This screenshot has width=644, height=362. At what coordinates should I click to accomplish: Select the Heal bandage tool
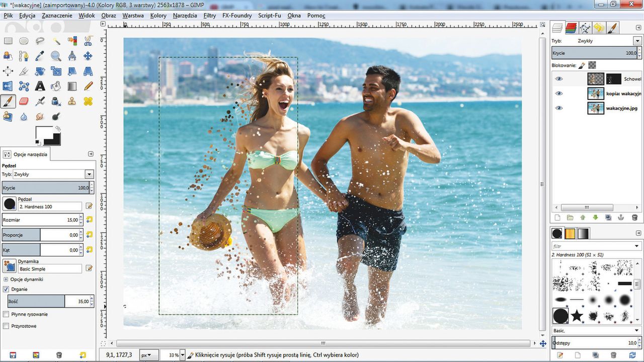(x=88, y=102)
